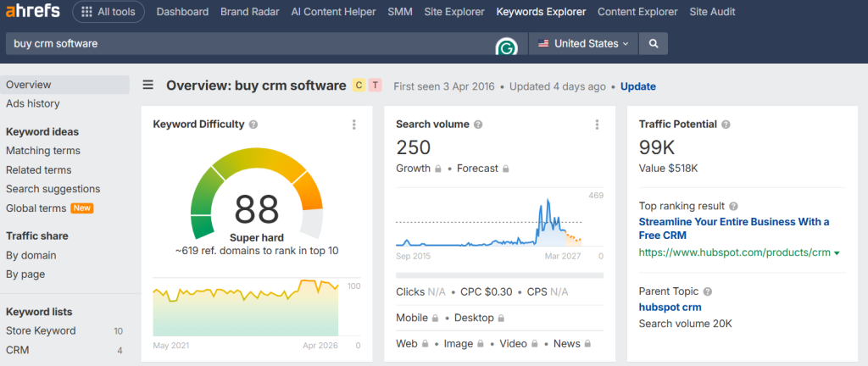Open Search suggestions

53,189
